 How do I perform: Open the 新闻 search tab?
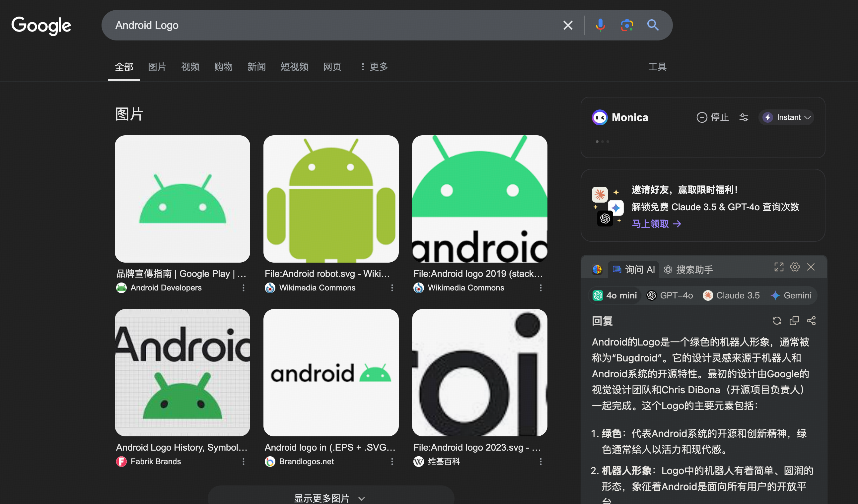(256, 67)
